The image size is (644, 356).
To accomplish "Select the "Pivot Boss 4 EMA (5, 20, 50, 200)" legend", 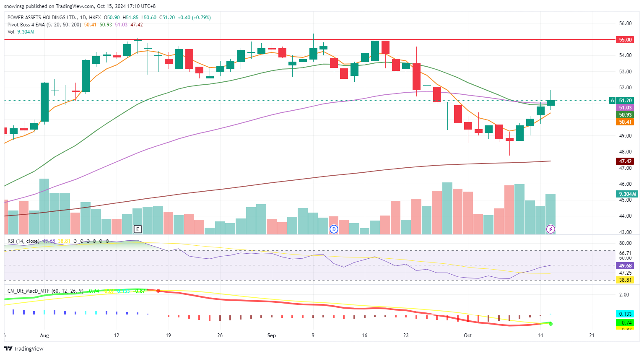I will [x=44, y=25].
